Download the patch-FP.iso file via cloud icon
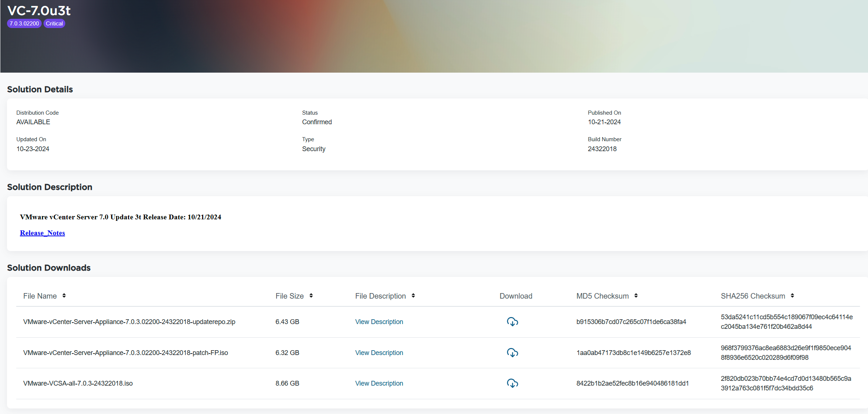The image size is (868, 414). click(x=512, y=353)
